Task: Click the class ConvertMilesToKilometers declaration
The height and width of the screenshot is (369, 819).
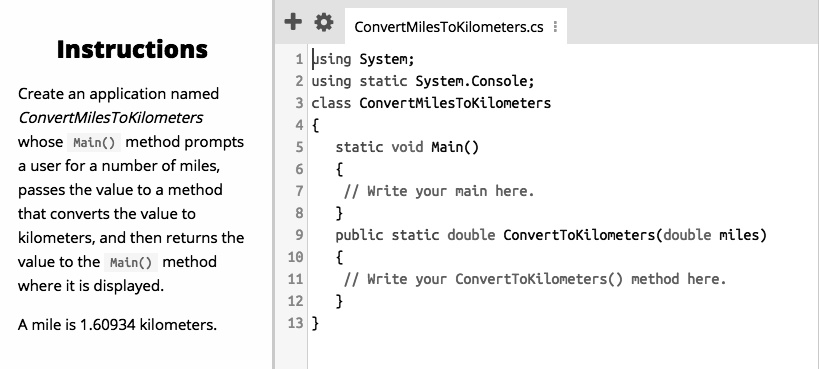Action: click(431, 103)
